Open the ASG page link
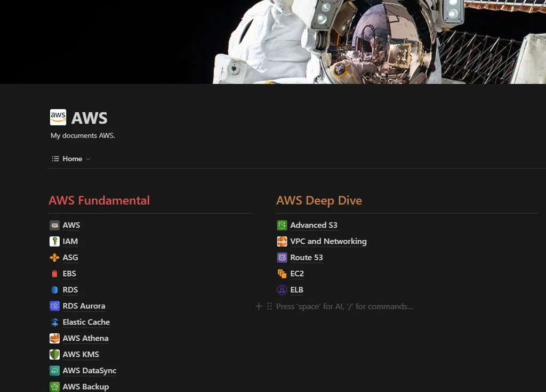The height and width of the screenshot is (392, 546). (x=70, y=257)
